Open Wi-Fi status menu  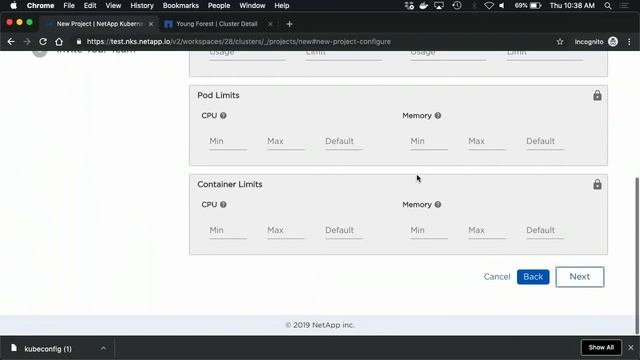tap(489, 6)
